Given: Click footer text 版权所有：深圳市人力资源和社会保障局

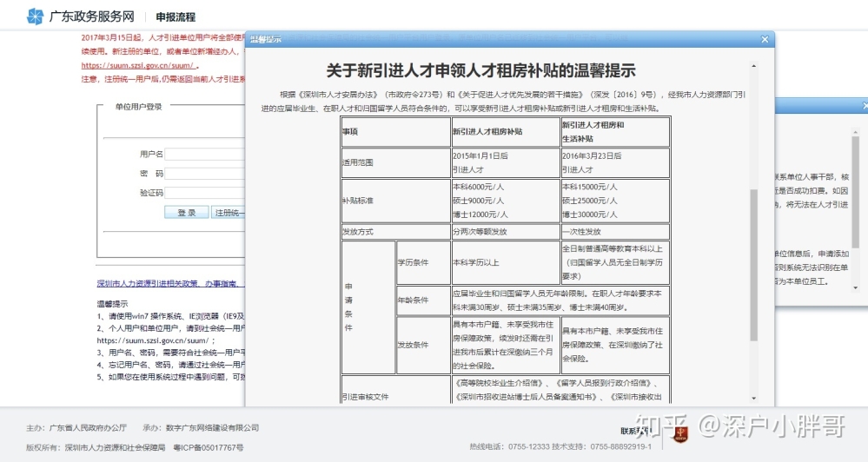Looking at the screenshot, I should point(96,447).
